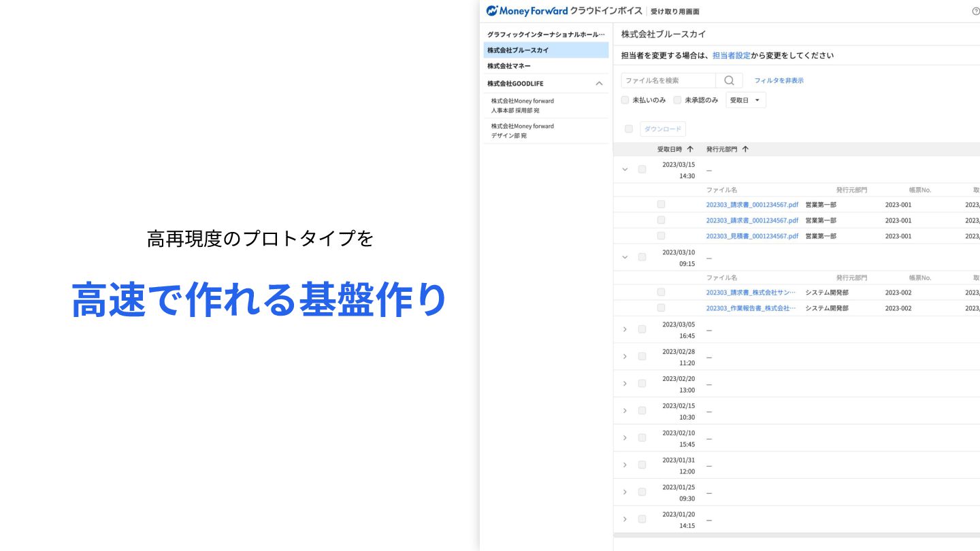Click 2023-002 in the 作業報告書 row

(x=898, y=308)
